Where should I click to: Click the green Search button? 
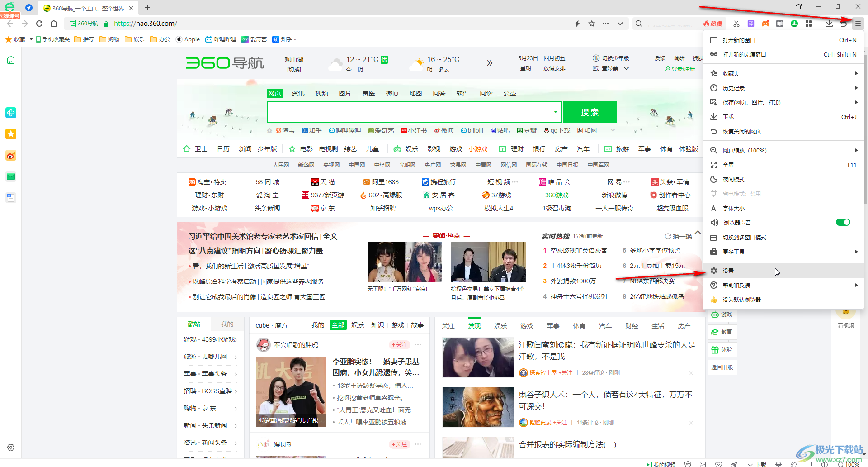[x=590, y=112]
